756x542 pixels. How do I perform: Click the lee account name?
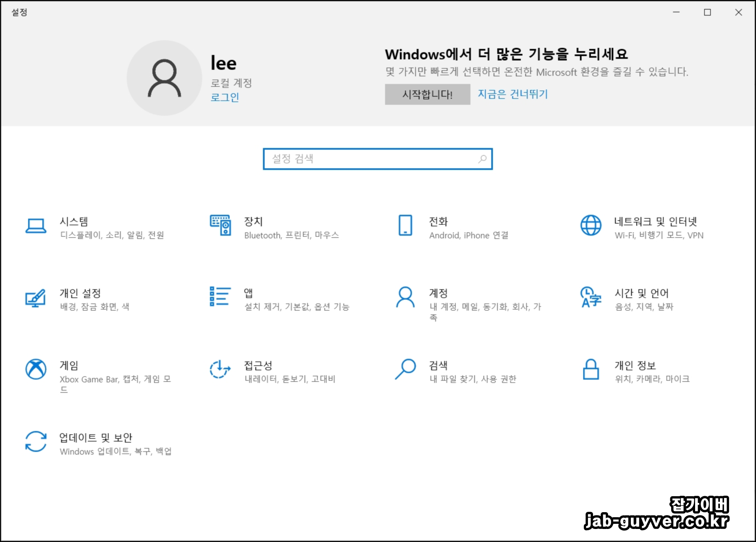click(223, 63)
